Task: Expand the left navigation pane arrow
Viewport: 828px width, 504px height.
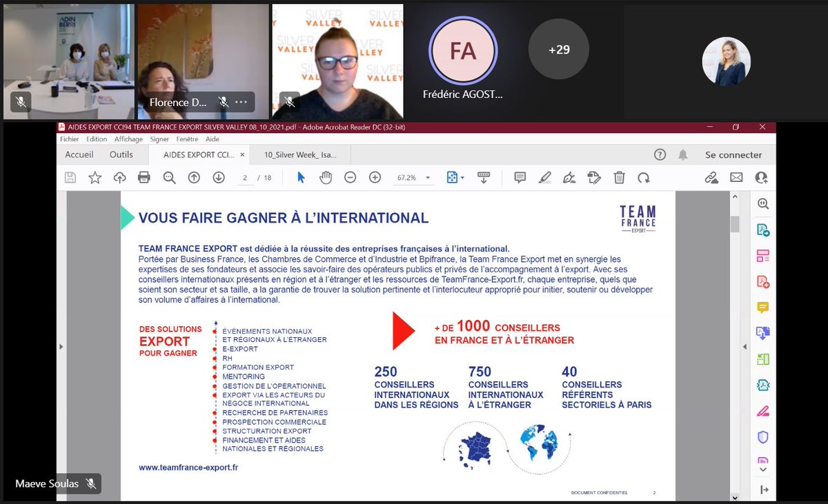Action: (61, 346)
